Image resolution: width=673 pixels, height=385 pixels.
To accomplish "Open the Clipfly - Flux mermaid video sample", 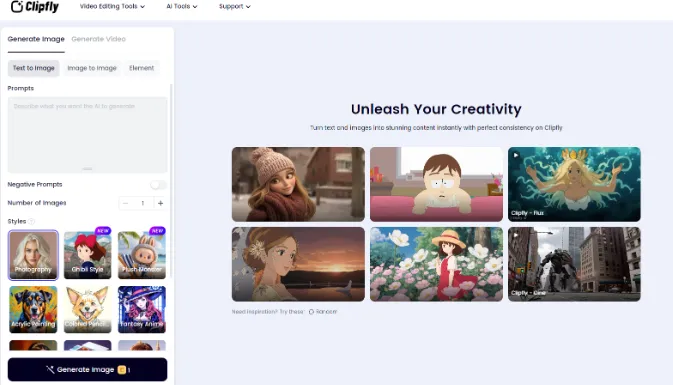I will (x=574, y=184).
